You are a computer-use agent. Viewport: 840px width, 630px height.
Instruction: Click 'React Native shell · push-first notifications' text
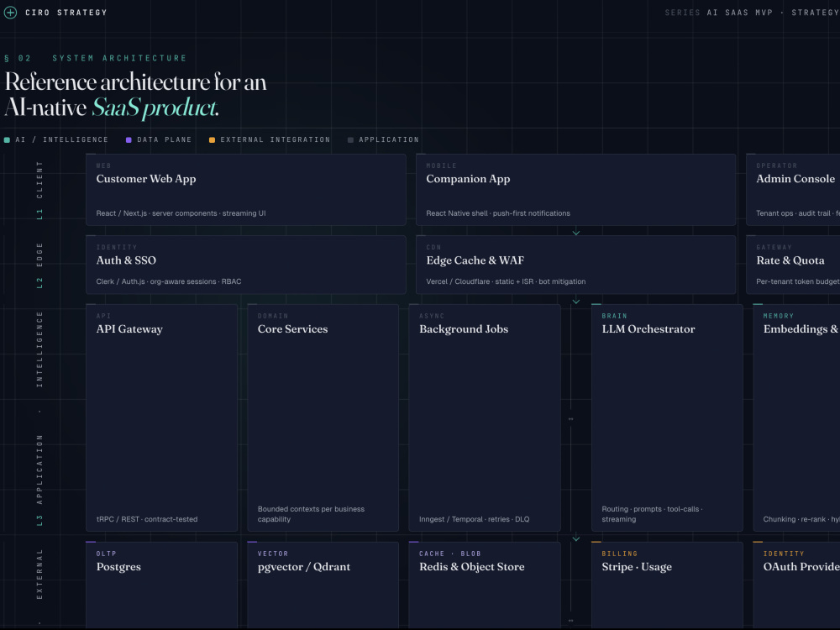497,213
